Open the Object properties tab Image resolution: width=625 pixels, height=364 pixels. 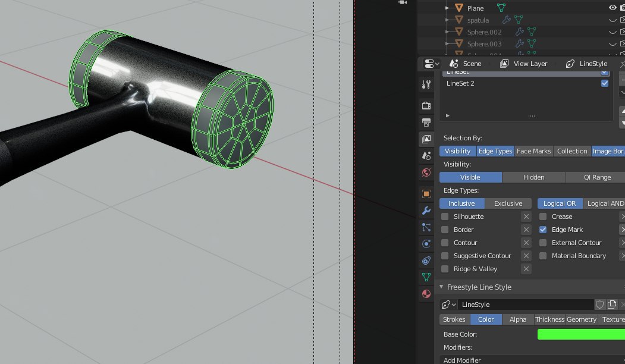tap(426, 194)
